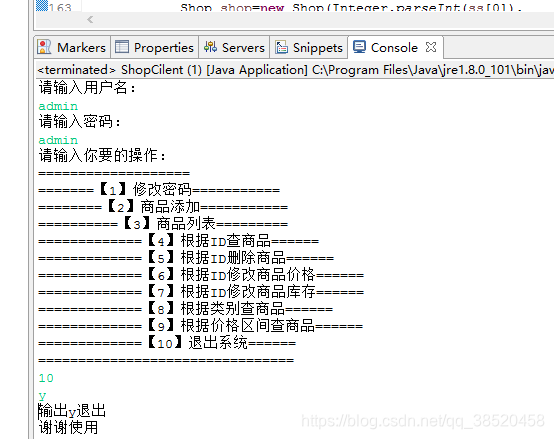Click the Markers tab icon
This screenshot has width=554, height=439.
point(44,47)
